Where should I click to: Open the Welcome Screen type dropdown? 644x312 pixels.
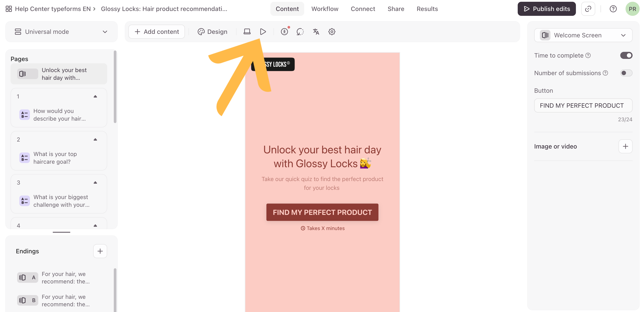(583, 35)
